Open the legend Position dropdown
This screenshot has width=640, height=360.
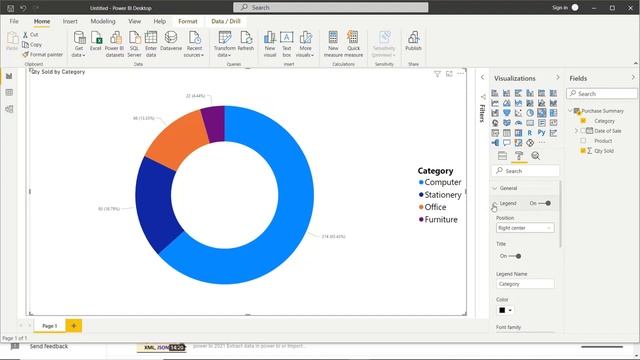point(525,228)
